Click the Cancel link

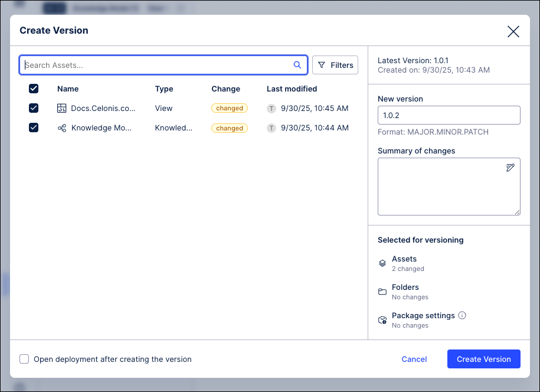coord(414,359)
